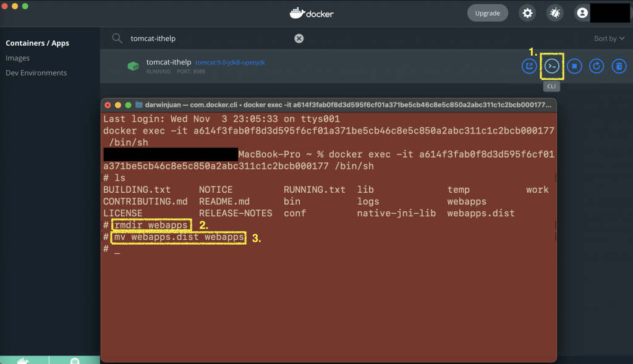Click the Docker whale logo in header
633x364 pixels.
click(312, 14)
